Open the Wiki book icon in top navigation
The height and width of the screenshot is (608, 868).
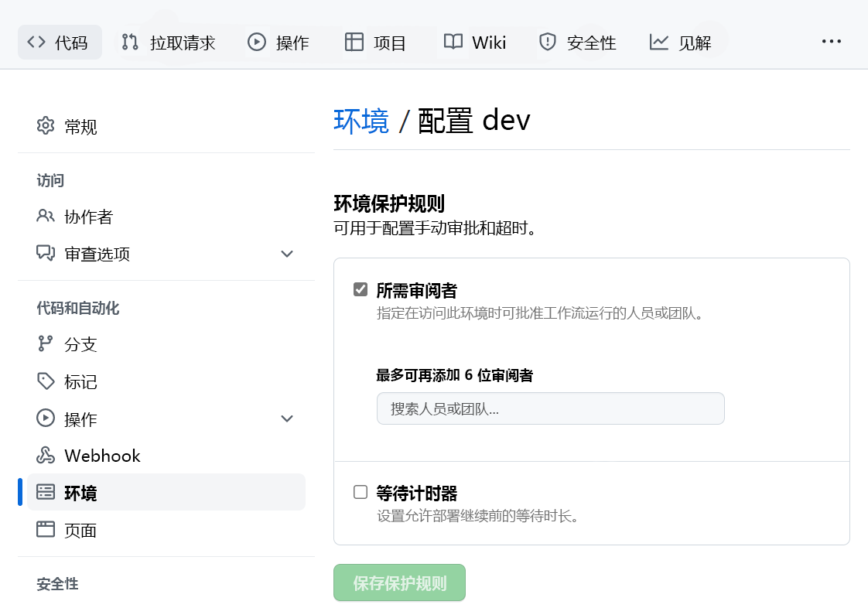(453, 42)
